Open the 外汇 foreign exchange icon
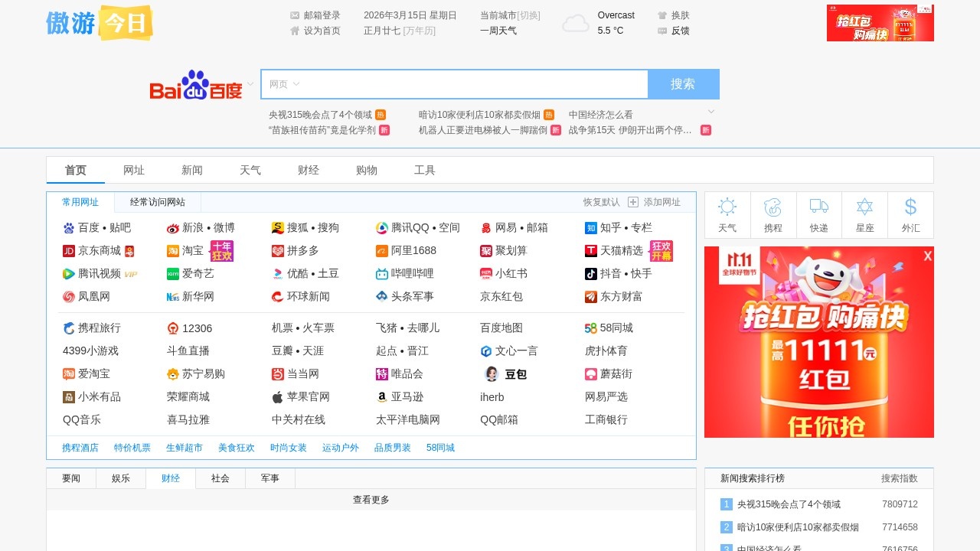The width and height of the screenshot is (980, 551). [x=910, y=214]
